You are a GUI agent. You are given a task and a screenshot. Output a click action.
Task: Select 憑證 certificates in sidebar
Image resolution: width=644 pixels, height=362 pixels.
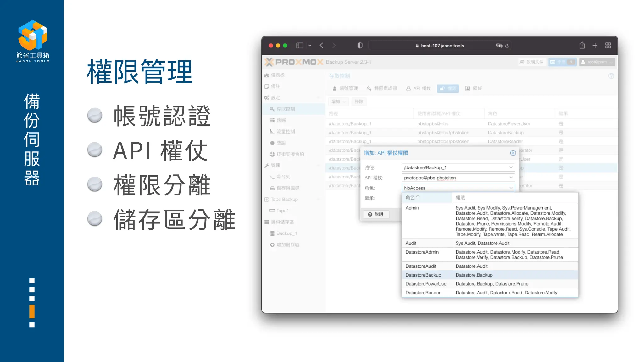coord(294,143)
